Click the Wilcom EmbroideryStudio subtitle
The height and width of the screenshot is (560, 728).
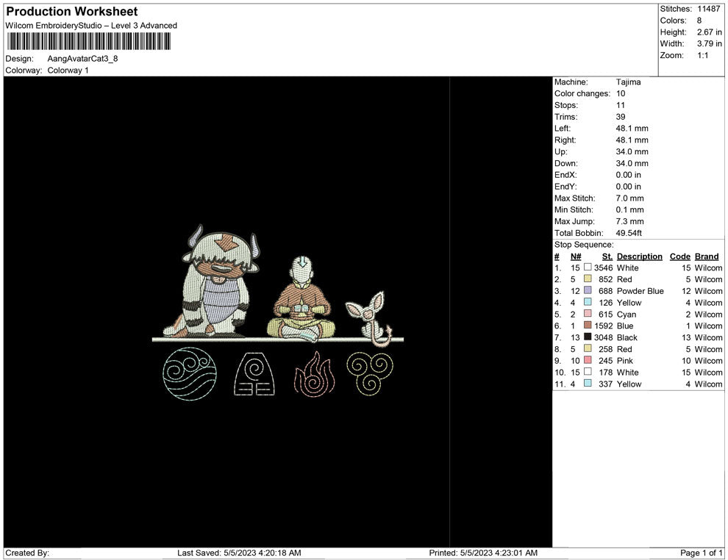click(x=91, y=26)
